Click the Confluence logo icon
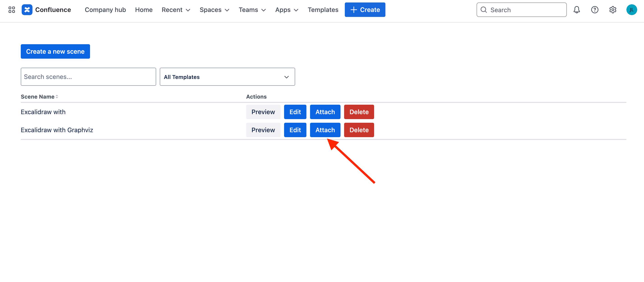This screenshot has height=282, width=644. [x=27, y=10]
